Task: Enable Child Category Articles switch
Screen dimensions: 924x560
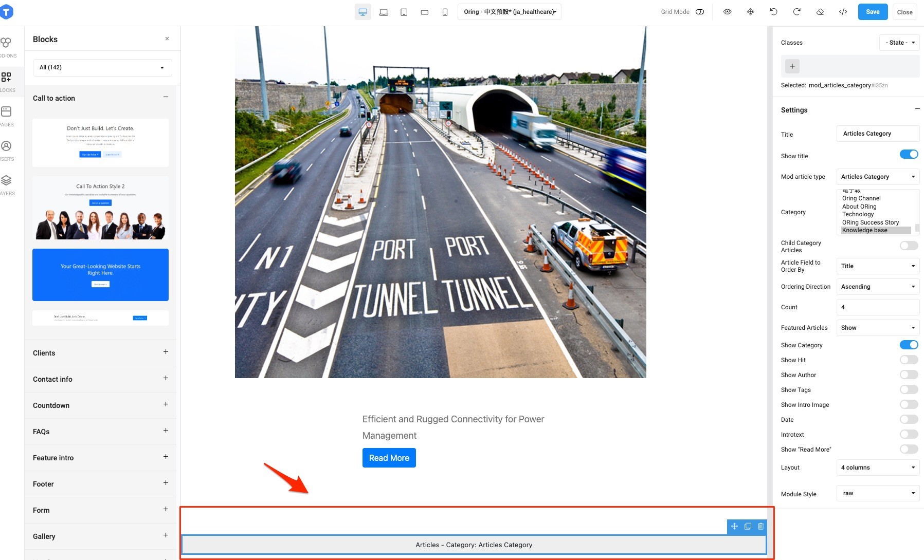Action: click(909, 246)
